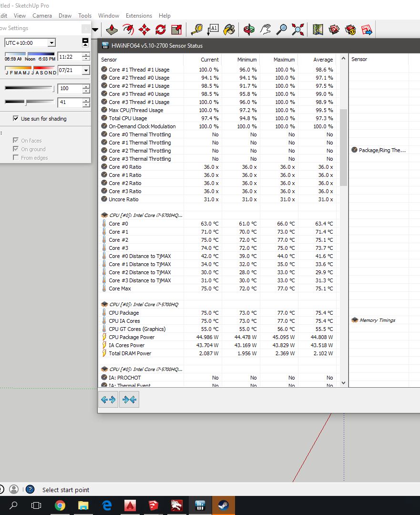
Task: Open the Draw menu
Action: coord(65,15)
